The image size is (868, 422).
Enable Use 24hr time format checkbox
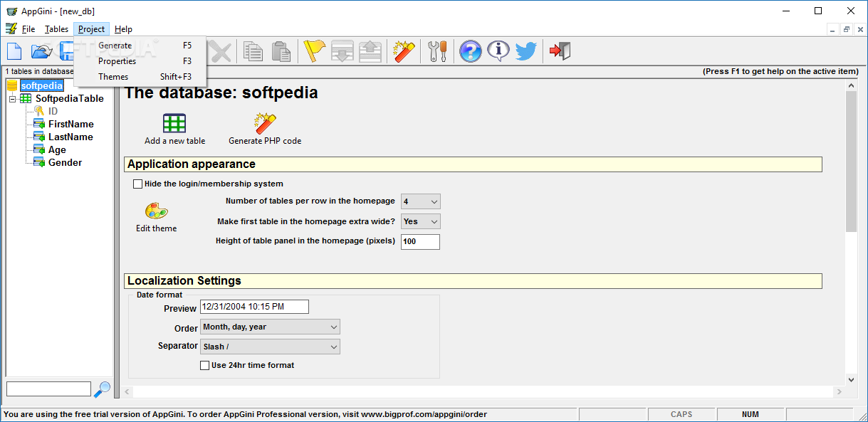coord(205,365)
